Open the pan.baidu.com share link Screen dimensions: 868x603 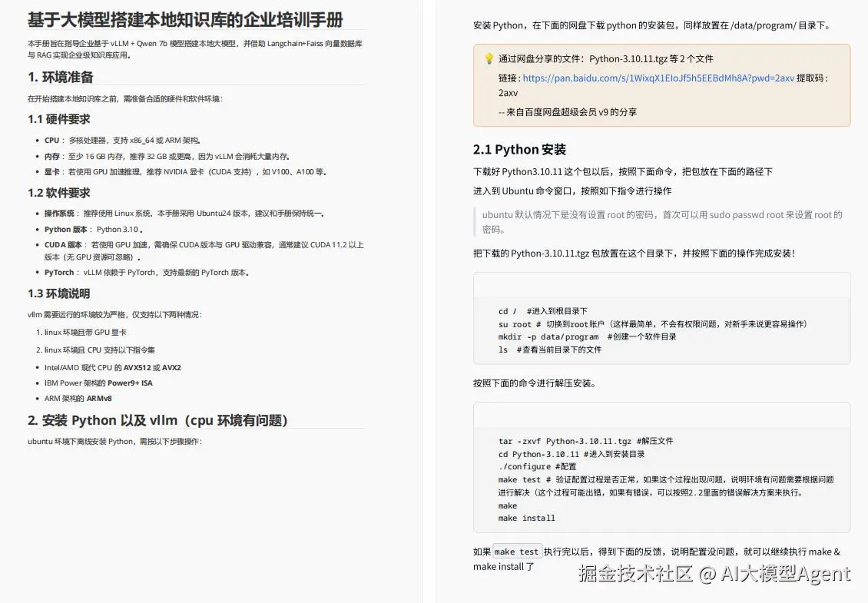point(658,78)
